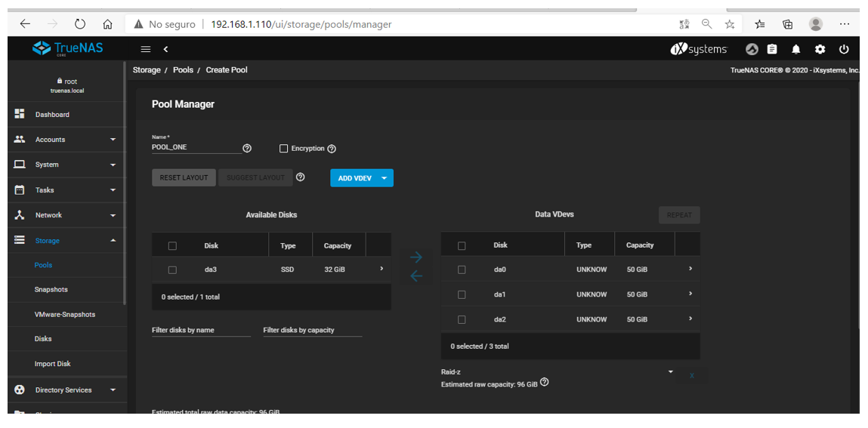Image resolution: width=868 pixels, height=428 pixels.
Task: Collapse the sidebar with the left chevron icon
Action: (x=165, y=49)
